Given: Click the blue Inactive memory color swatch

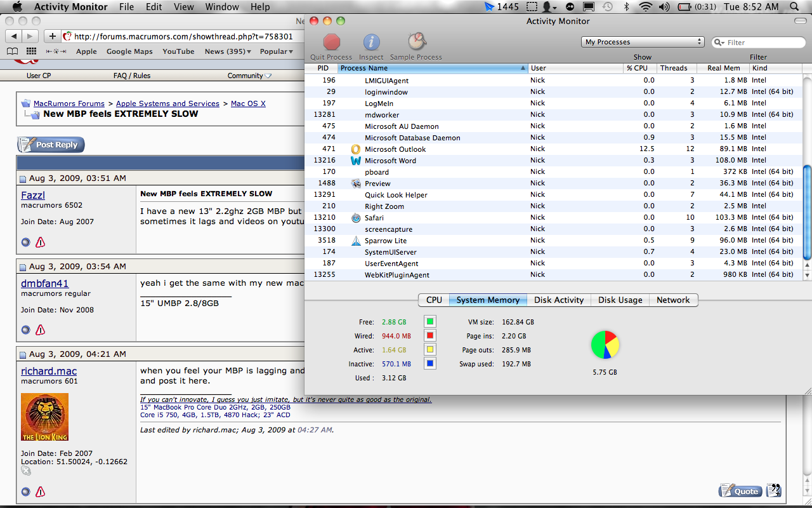Looking at the screenshot, I should click(429, 364).
